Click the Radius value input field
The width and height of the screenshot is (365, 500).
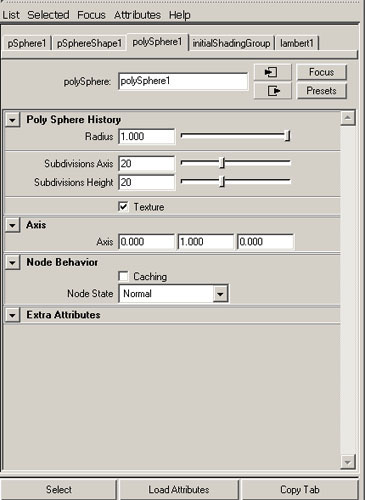coord(146,136)
